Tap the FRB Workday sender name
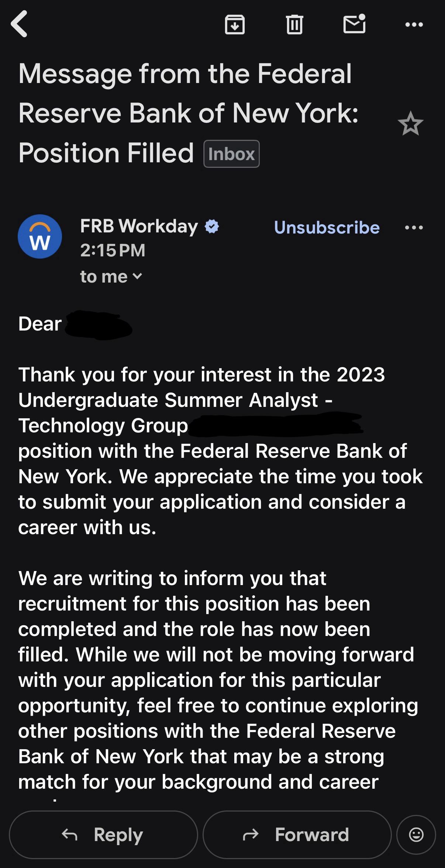This screenshot has width=445, height=868. [x=139, y=226]
